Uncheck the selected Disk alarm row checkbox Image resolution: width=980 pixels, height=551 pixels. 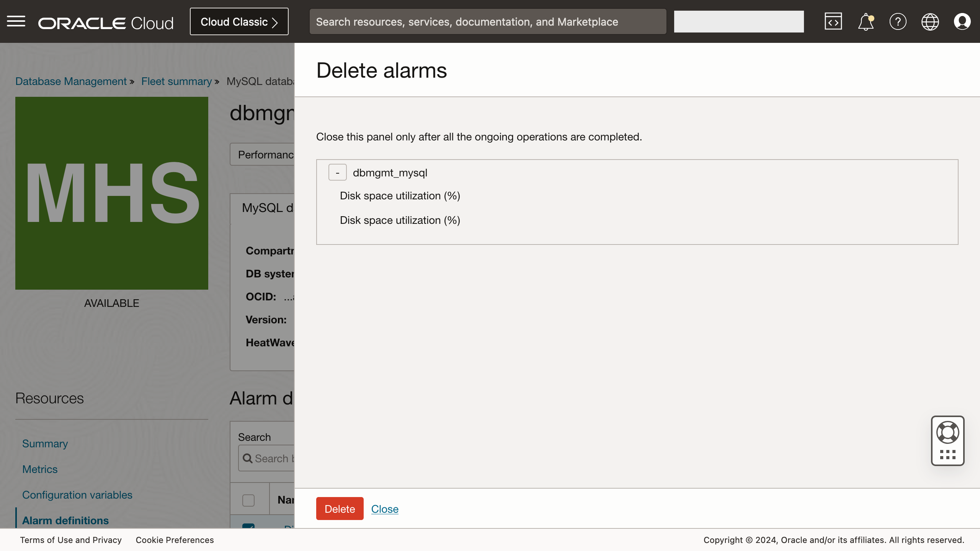249,527
